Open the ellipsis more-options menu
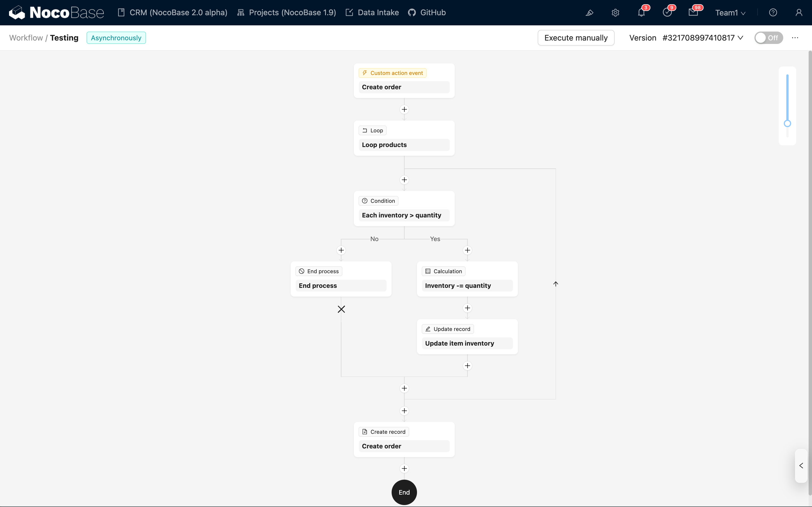The height and width of the screenshot is (507, 812). [x=795, y=37]
